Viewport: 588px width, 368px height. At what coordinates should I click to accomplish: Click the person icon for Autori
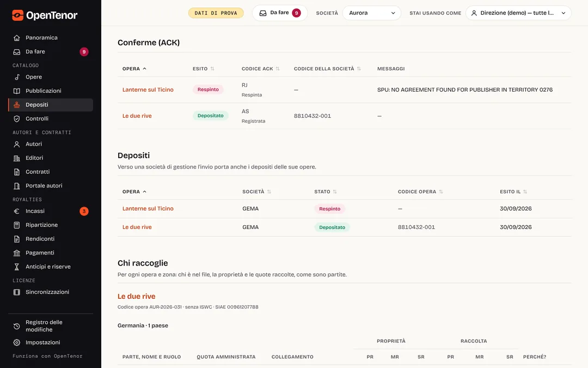click(16, 144)
